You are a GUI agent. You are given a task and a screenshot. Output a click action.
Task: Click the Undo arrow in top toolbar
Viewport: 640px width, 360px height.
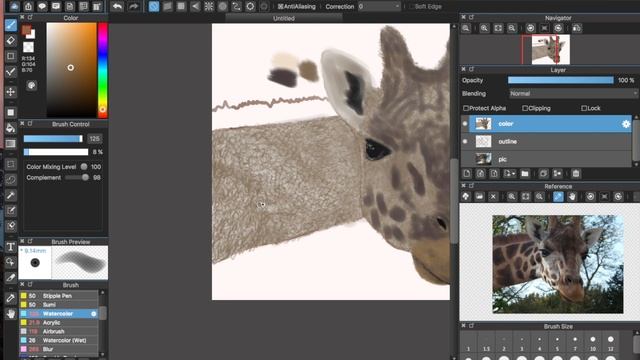[118, 7]
